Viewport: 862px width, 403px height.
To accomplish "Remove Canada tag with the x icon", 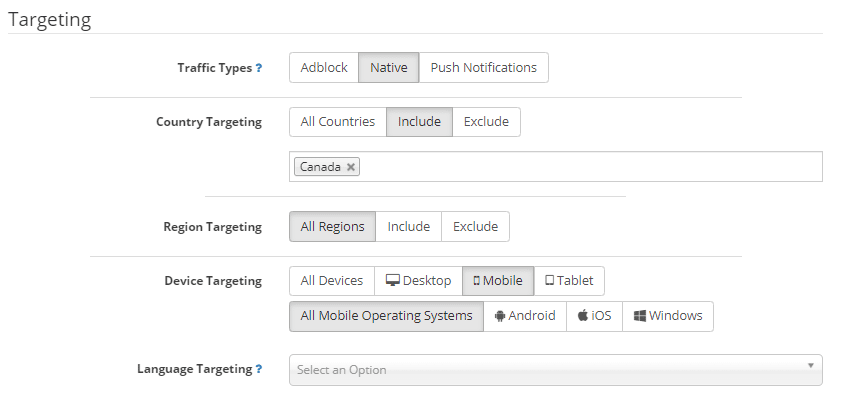I will pos(350,167).
